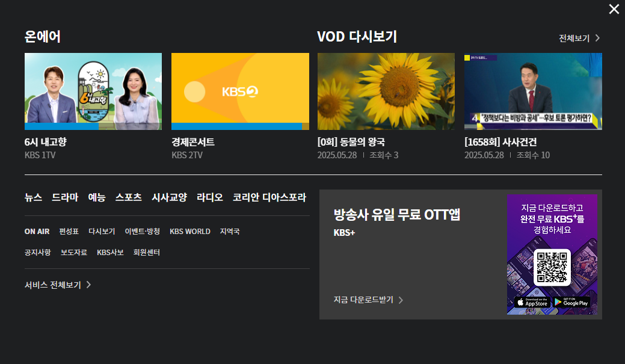
Task: Open the Google Play download badge
Action: coord(571,302)
